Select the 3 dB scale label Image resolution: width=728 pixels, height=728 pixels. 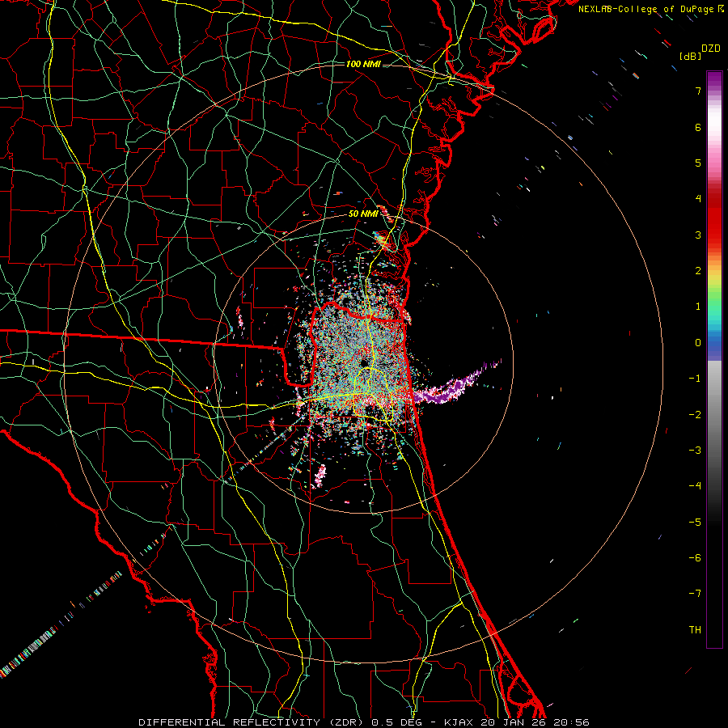tap(698, 235)
